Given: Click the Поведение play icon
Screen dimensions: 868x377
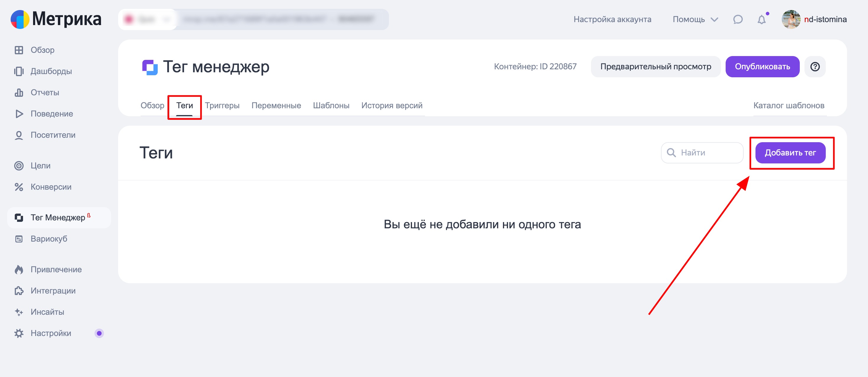Looking at the screenshot, I should tap(19, 114).
